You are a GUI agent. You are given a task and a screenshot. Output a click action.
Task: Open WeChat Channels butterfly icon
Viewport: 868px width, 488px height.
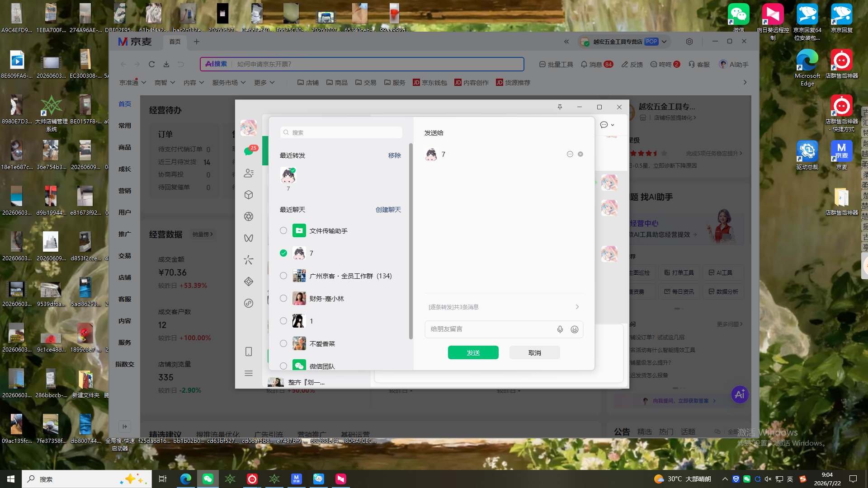[x=249, y=238]
